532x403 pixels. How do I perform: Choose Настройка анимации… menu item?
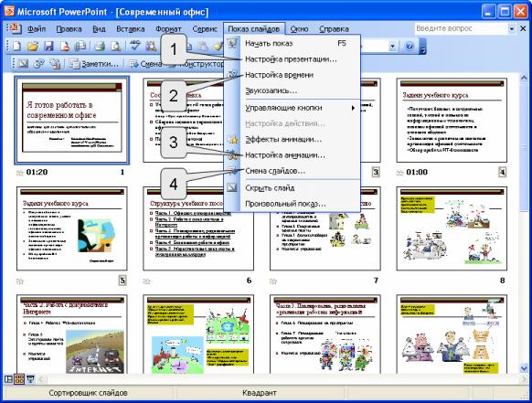[x=293, y=155]
